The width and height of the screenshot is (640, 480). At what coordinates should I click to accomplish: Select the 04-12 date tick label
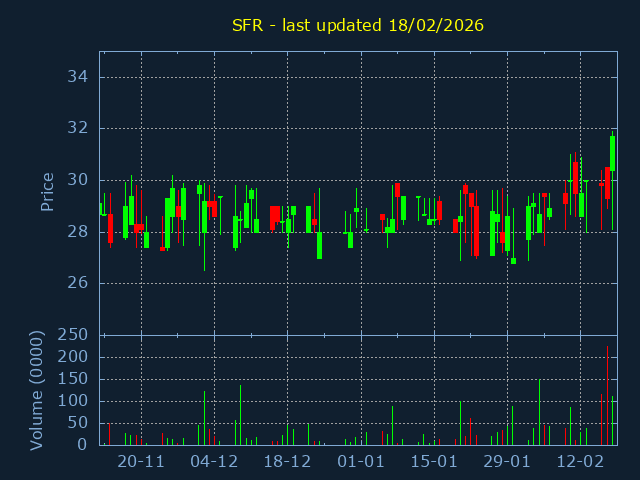click(214, 462)
